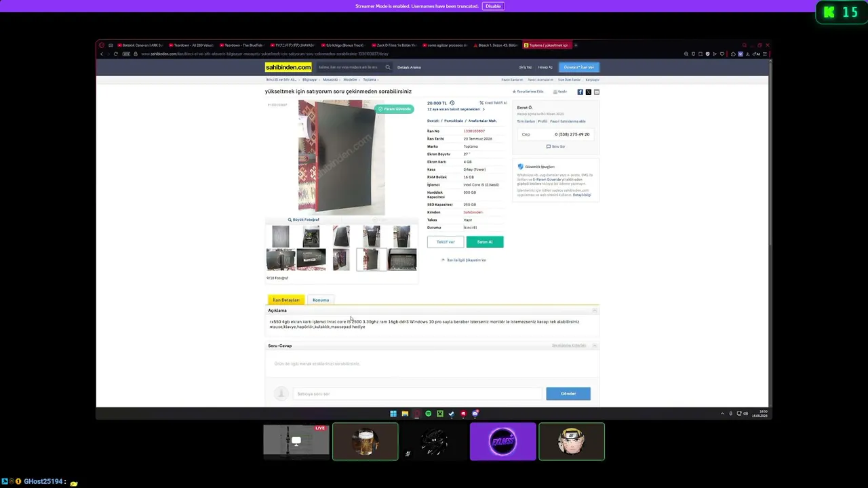Expand the 12 aya varan taksit options
The image size is (868, 488).
click(x=456, y=109)
